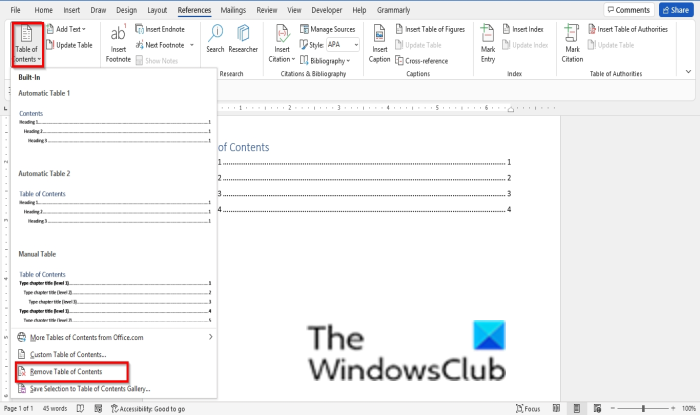Open the Grammarly tab
Image resolution: width=700 pixels, height=415 pixels.
[x=393, y=10]
